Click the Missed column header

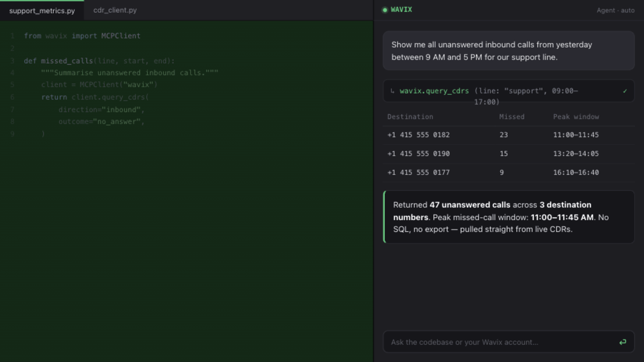[512, 117]
